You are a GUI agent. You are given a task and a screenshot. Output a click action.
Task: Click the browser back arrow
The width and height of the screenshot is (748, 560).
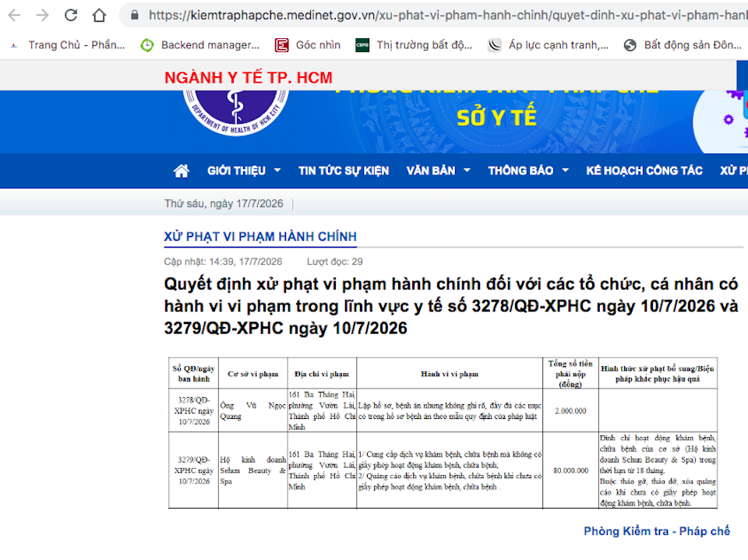[x=14, y=16]
